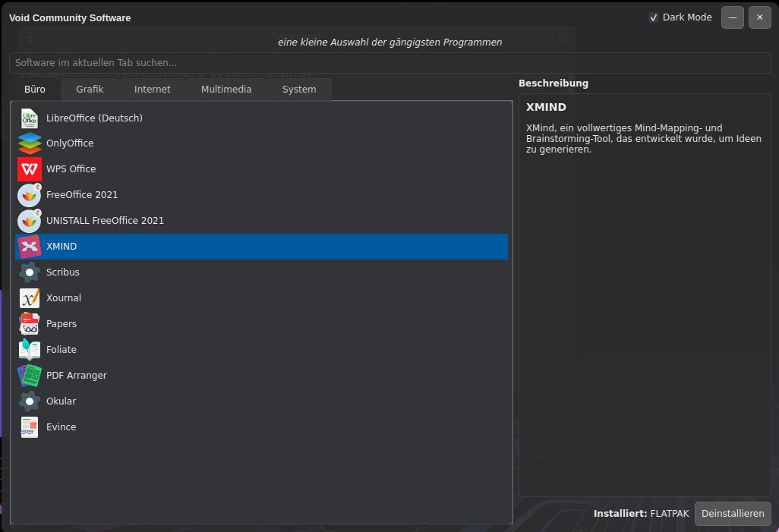The height and width of the screenshot is (532, 779).
Task: Select UNISTALL FreeOffice 2021 entry
Action: click(105, 221)
